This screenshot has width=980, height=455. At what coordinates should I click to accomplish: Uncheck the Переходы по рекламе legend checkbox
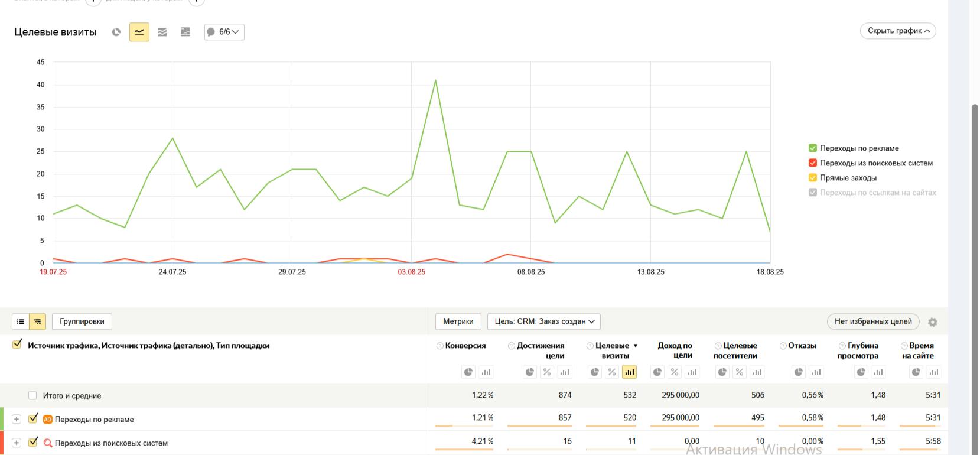click(x=813, y=148)
